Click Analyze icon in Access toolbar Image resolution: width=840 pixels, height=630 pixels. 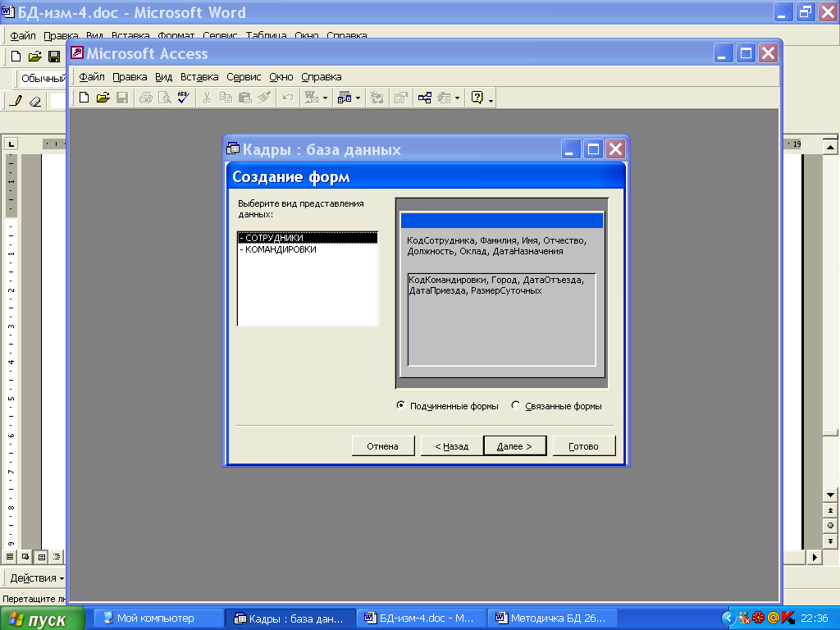coord(345,98)
